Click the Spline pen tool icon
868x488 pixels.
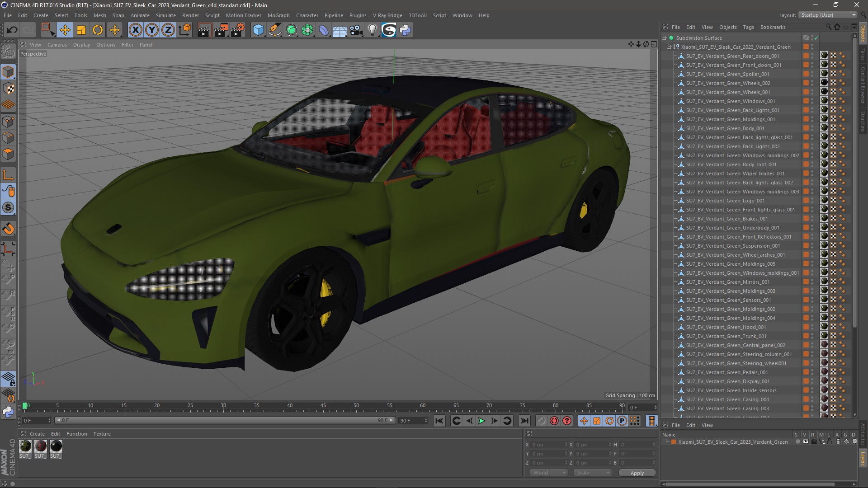pos(274,30)
